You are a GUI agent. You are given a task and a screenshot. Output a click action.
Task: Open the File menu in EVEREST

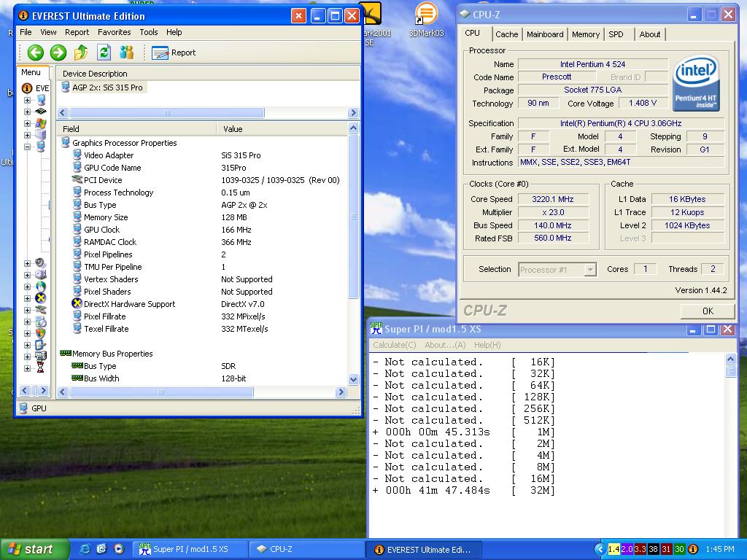pos(26,32)
